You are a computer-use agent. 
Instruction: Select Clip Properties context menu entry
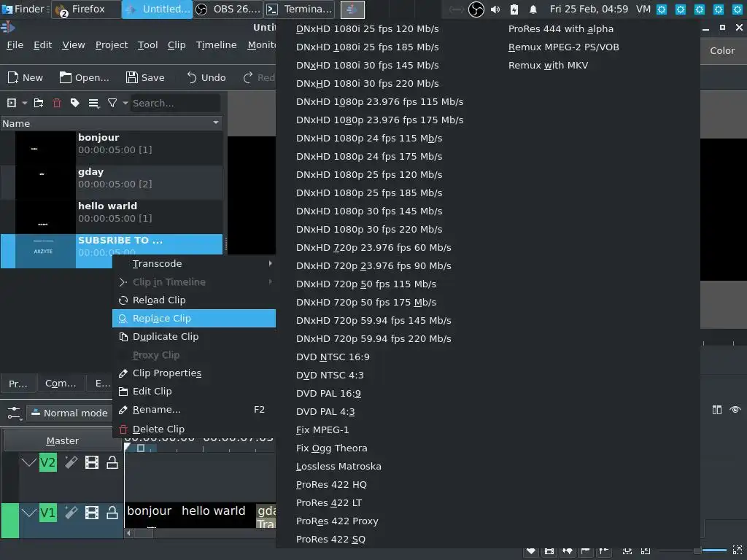coord(194,373)
